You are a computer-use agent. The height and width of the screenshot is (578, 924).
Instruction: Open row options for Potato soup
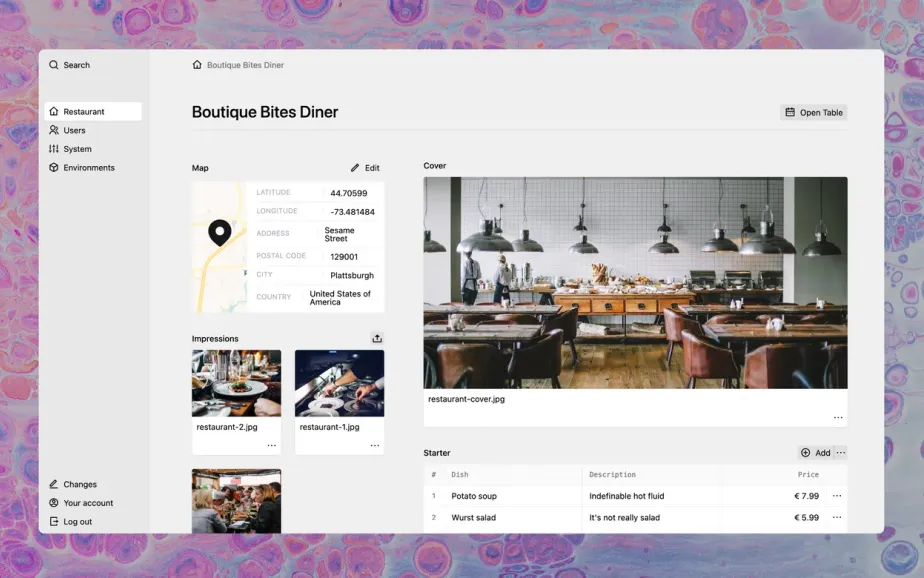click(x=837, y=496)
